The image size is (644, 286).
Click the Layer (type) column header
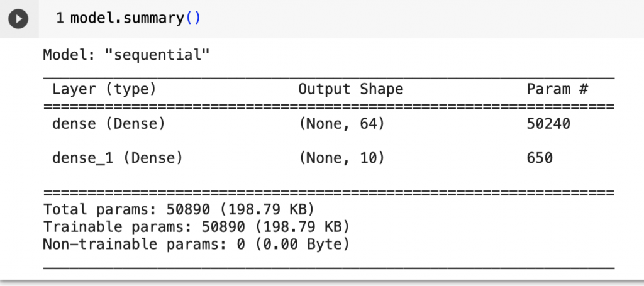coord(104,89)
